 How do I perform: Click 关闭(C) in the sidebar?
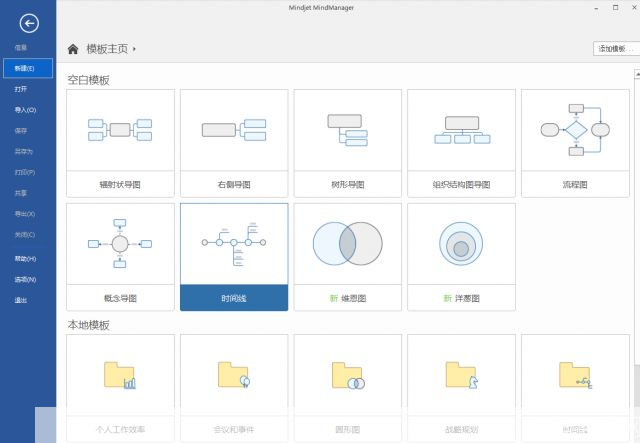(25, 235)
